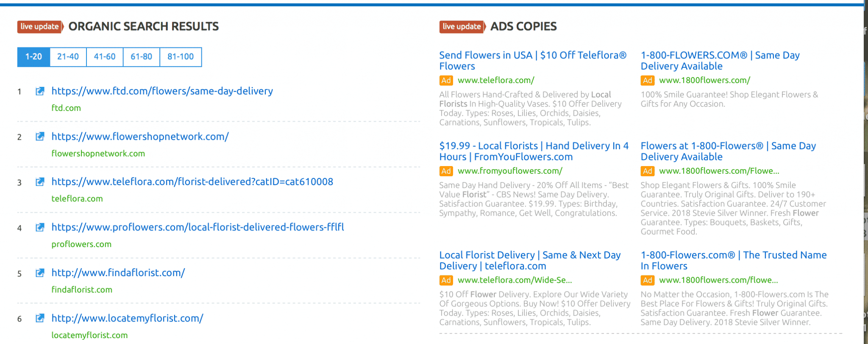This screenshot has height=344, width=868.
Task: Click the live update badge beside Organic Search Results
Action: (40, 27)
